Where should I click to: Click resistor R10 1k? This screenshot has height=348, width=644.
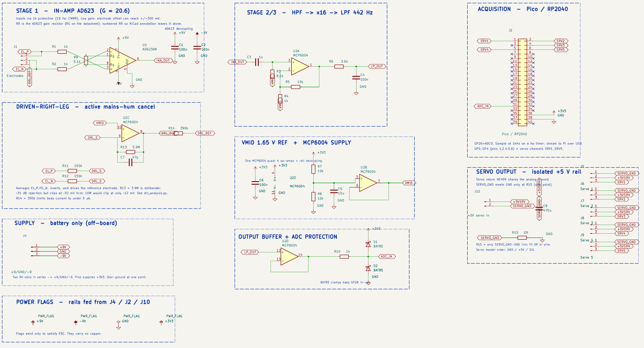344,257
